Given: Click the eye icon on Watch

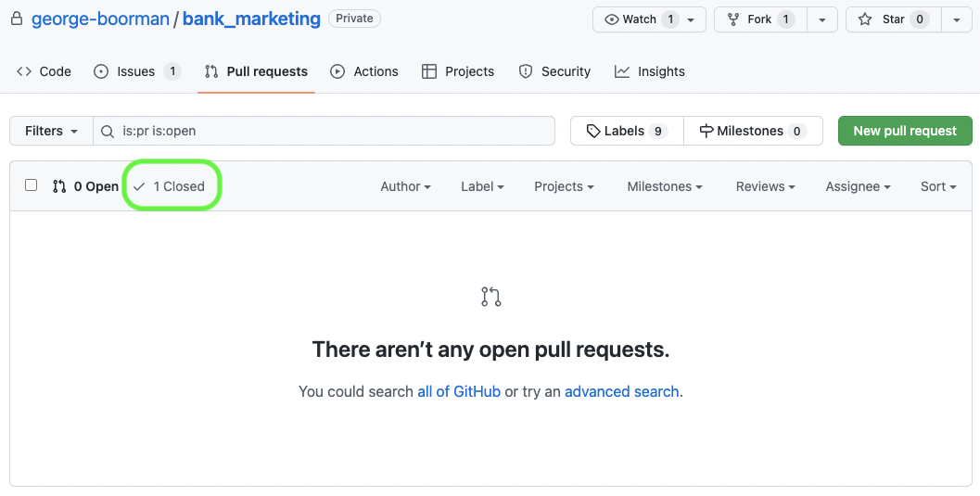Looking at the screenshot, I should click(611, 19).
